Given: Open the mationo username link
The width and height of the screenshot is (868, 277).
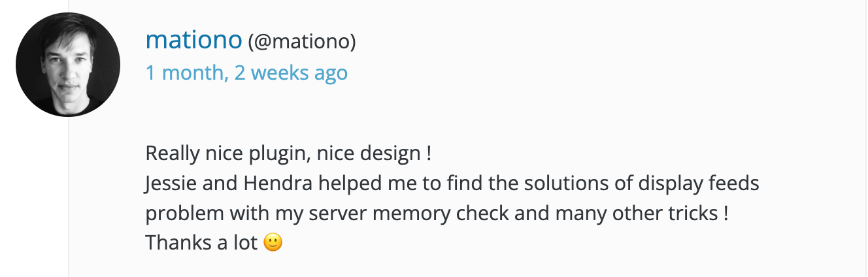Looking at the screenshot, I should coord(194,41).
